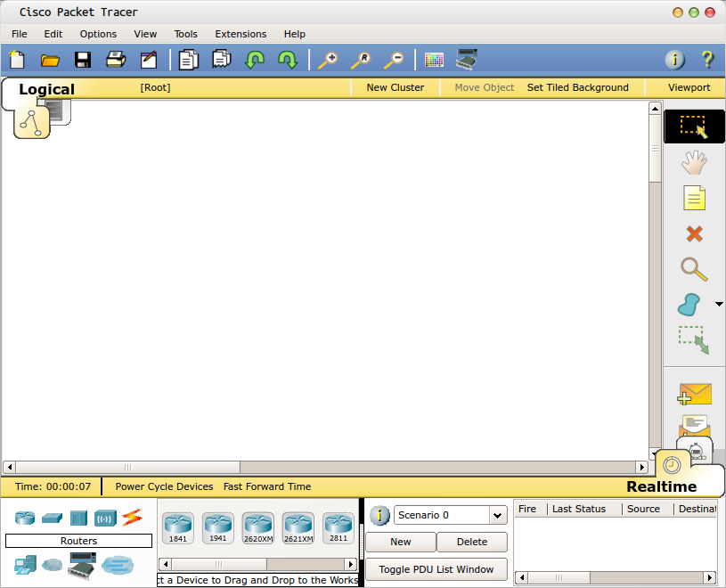
Task: Click New Cluster in the workspace bar
Action: coord(395,87)
